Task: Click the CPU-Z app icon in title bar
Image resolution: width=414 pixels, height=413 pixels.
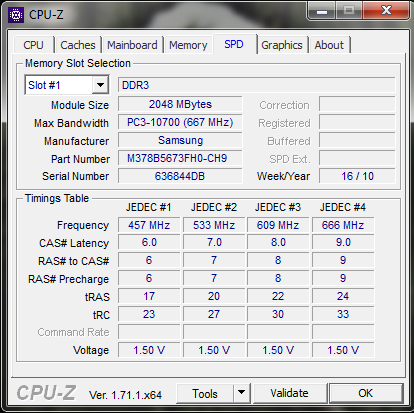Action: [x=16, y=15]
